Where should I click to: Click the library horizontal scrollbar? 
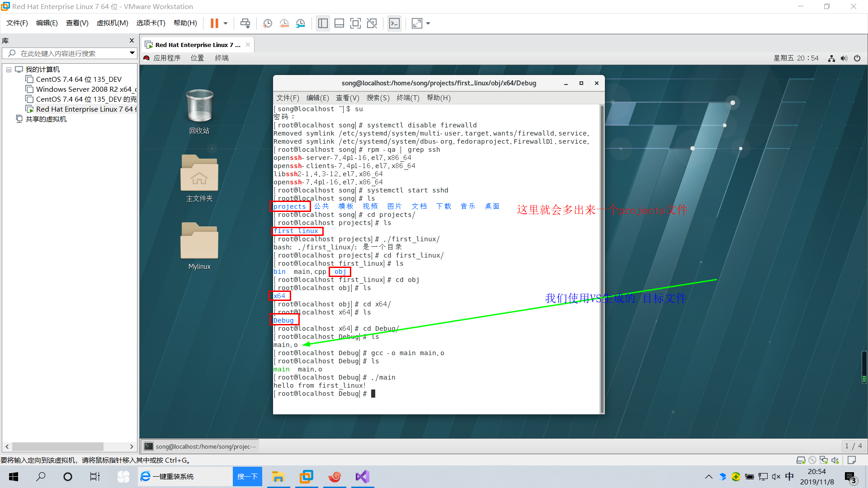[58, 446]
